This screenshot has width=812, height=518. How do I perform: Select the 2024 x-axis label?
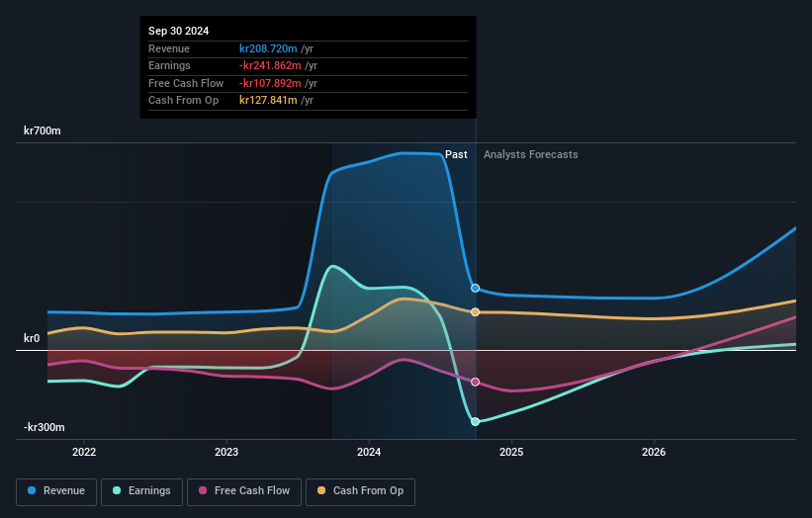click(x=369, y=452)
